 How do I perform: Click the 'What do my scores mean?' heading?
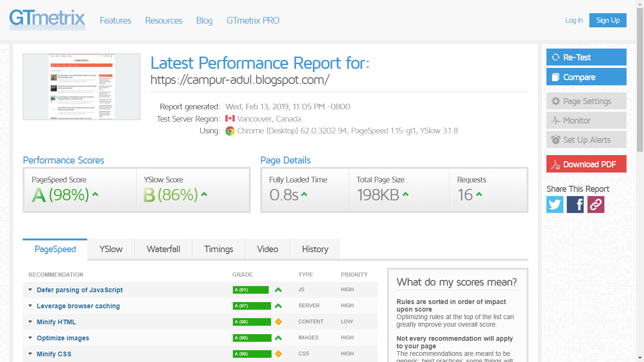click(x=457, y=282)
